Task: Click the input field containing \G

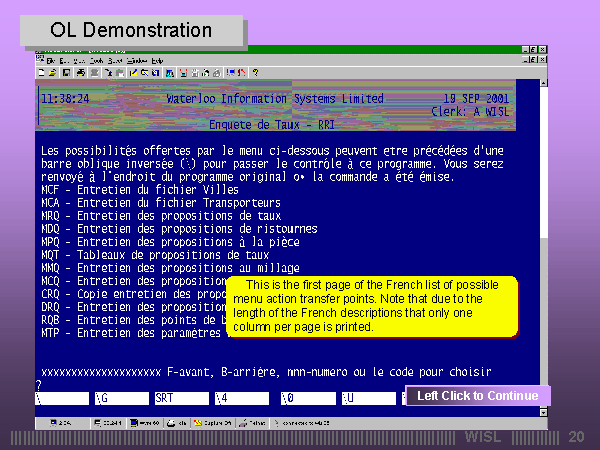Action: coord(120,398)
